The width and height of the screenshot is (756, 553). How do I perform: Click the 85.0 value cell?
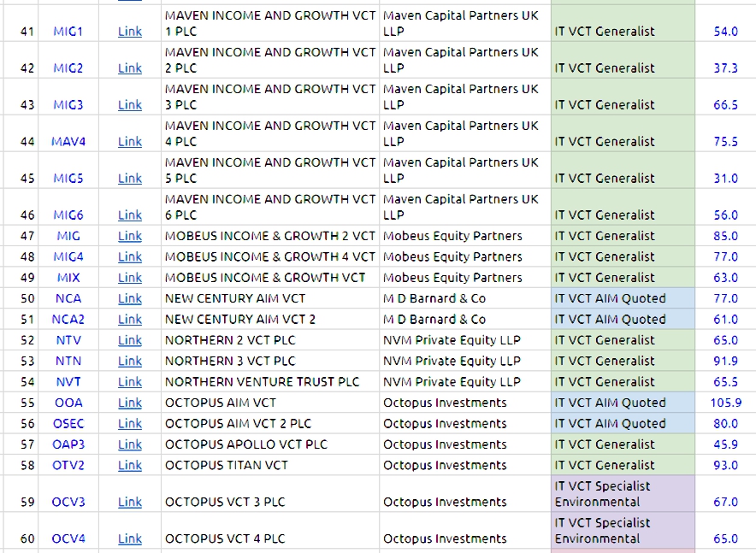(x=725, y=236)
